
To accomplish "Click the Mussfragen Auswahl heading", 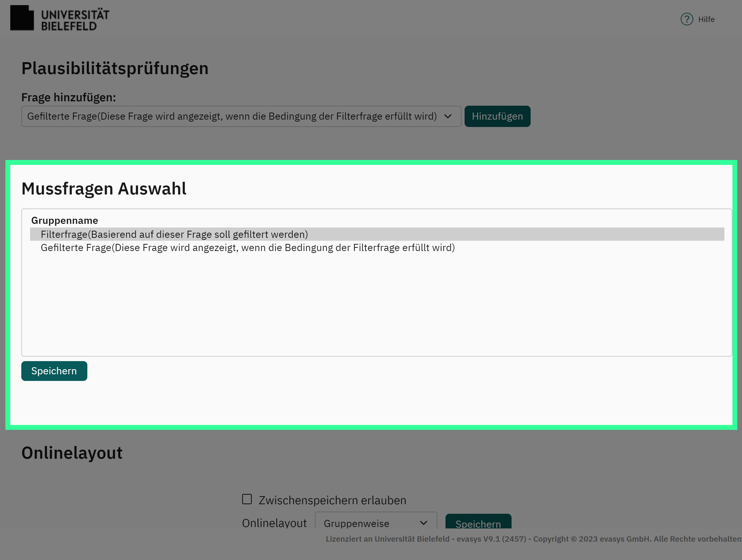I will pyautogui.click(x=104, y=189).
